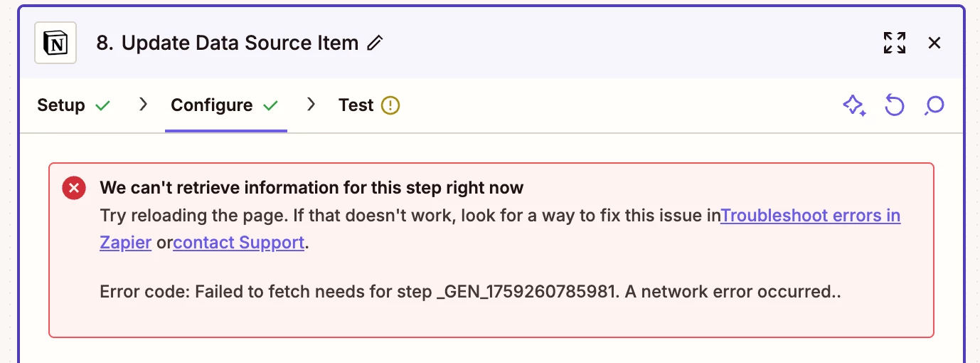The width and height of the screenshot is (980, 363).
Task: Open the AI sparkle assistant icon
Action: click(x=854, y=106)
